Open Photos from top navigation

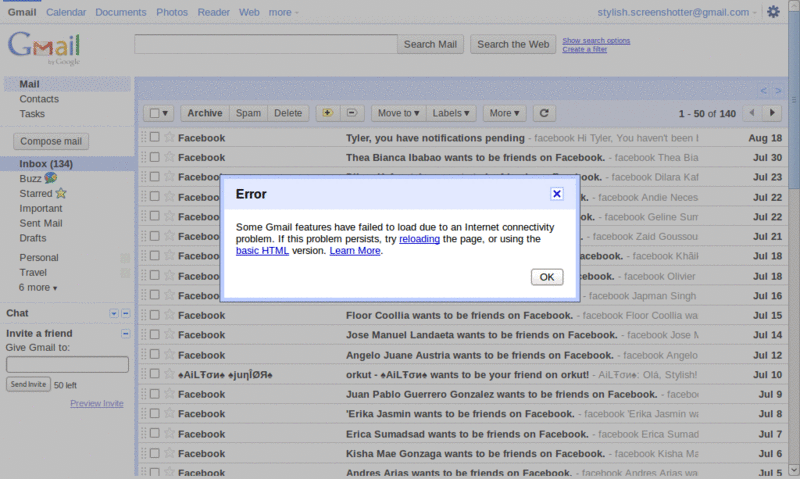(x=172, y=12)
